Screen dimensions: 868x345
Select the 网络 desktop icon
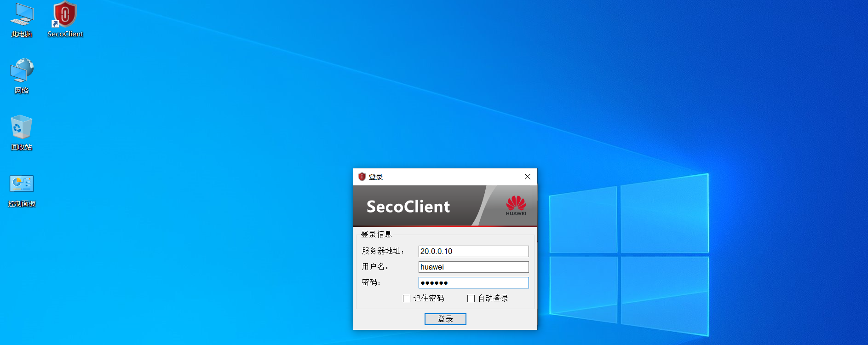pyautogui.click(x=22, y=76)
